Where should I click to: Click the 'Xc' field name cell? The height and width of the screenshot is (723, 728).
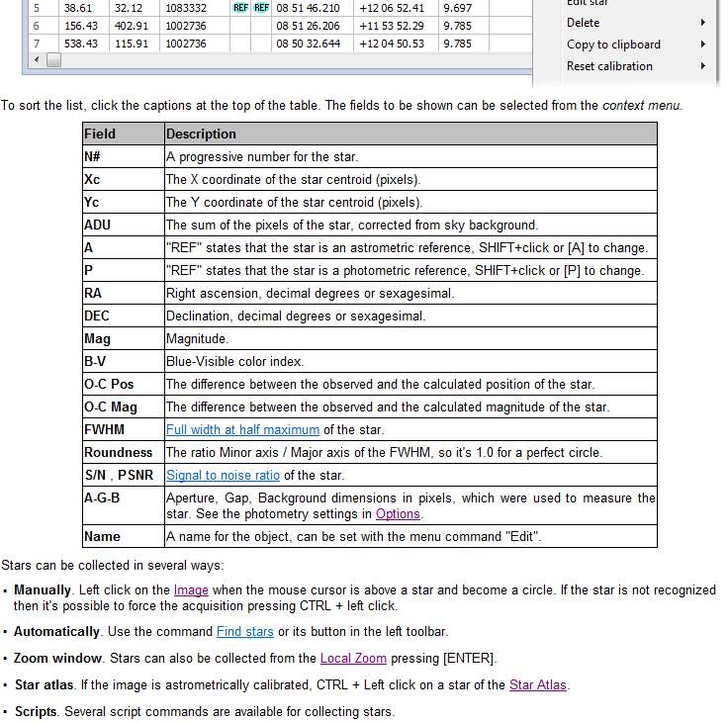point(124,179)
